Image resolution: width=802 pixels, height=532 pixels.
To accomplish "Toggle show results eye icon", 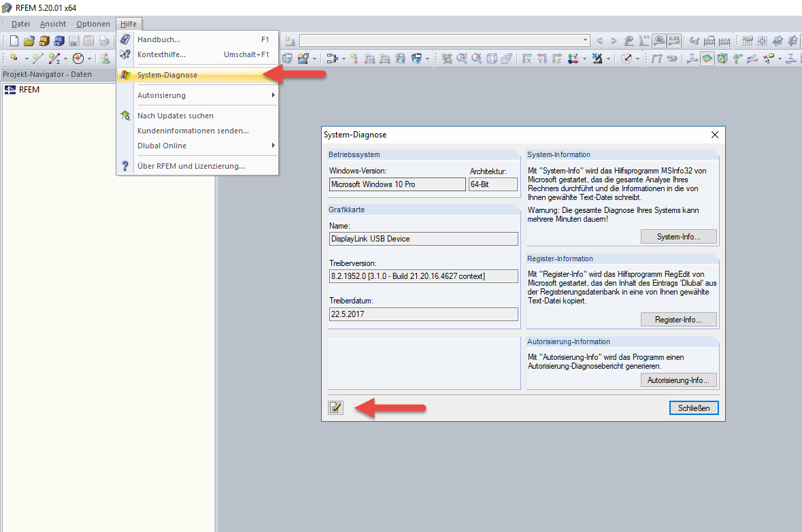I will [x=659, y=40].
